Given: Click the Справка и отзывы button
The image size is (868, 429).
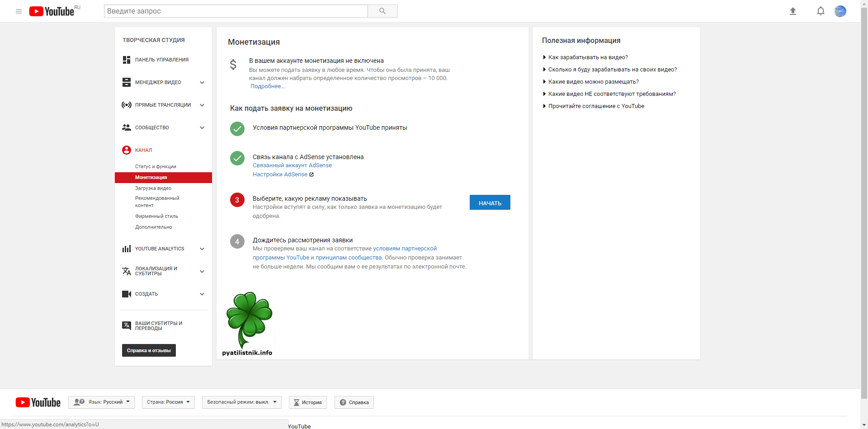Looking at the screenshot, I should (x=149, y=350).
